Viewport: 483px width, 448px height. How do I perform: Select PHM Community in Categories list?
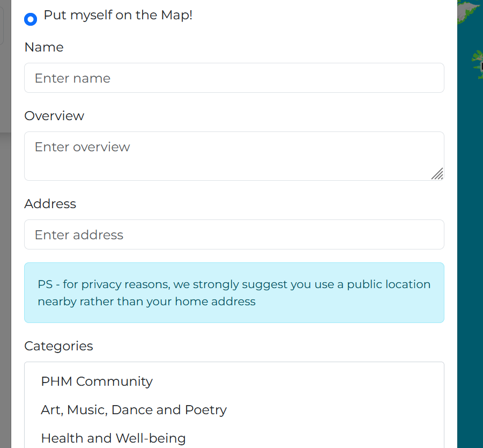pyautogui.click(x=96, y=381)
